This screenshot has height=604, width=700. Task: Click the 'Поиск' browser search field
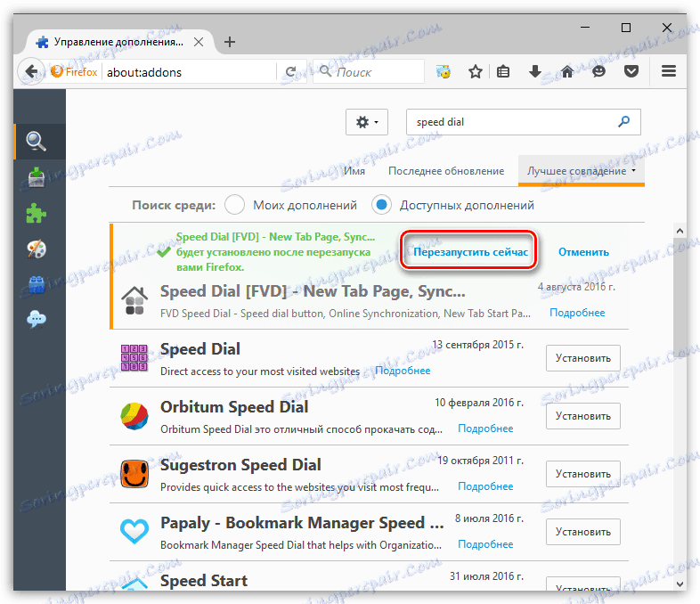(x=369, y=71)
